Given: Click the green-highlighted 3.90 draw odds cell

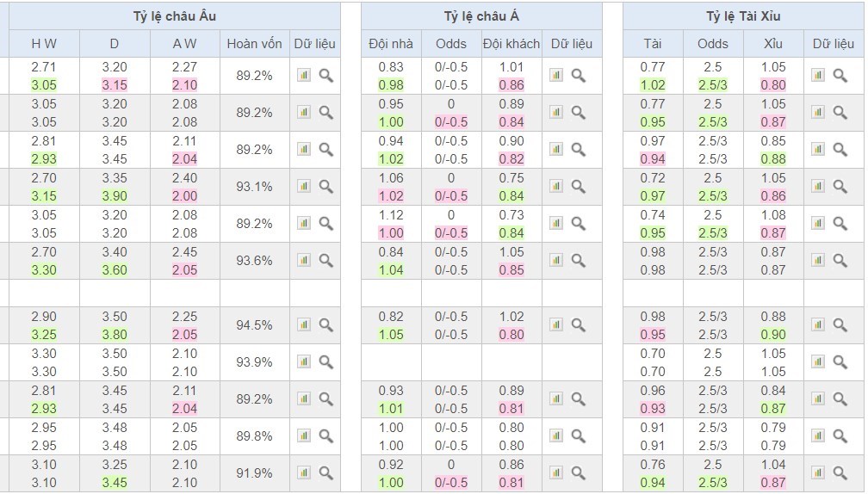Looking at the screenshot, I should [115, 196].
